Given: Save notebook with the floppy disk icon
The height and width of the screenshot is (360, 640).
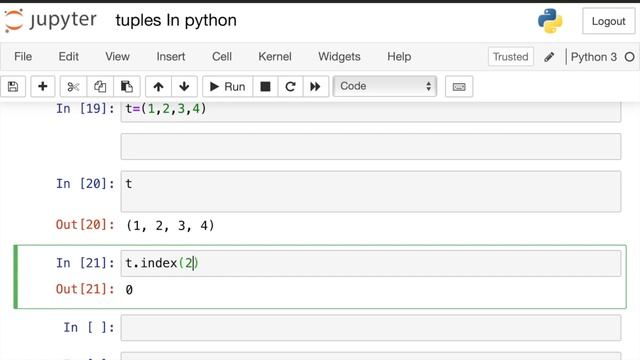Looking at the screenshot, I should [13, 87].
